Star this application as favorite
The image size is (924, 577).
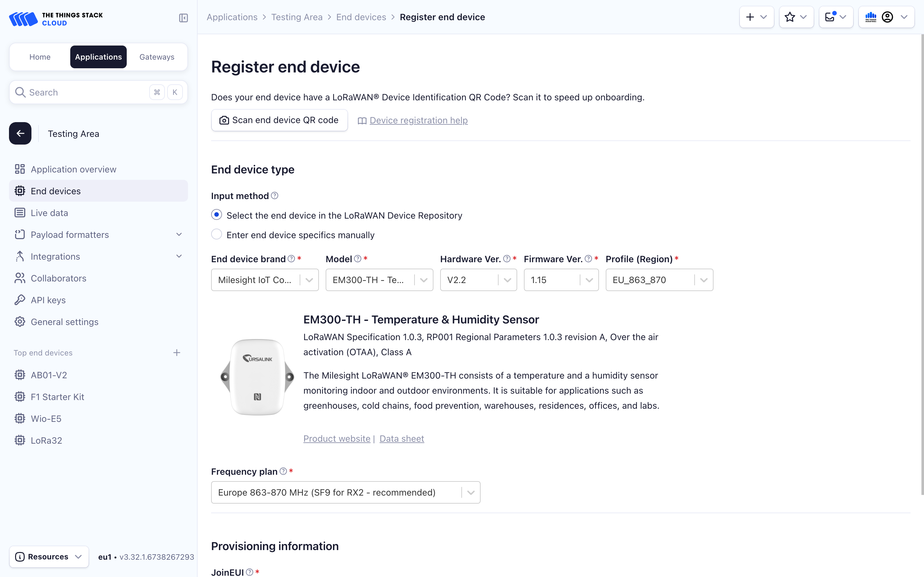coord(790,17)
